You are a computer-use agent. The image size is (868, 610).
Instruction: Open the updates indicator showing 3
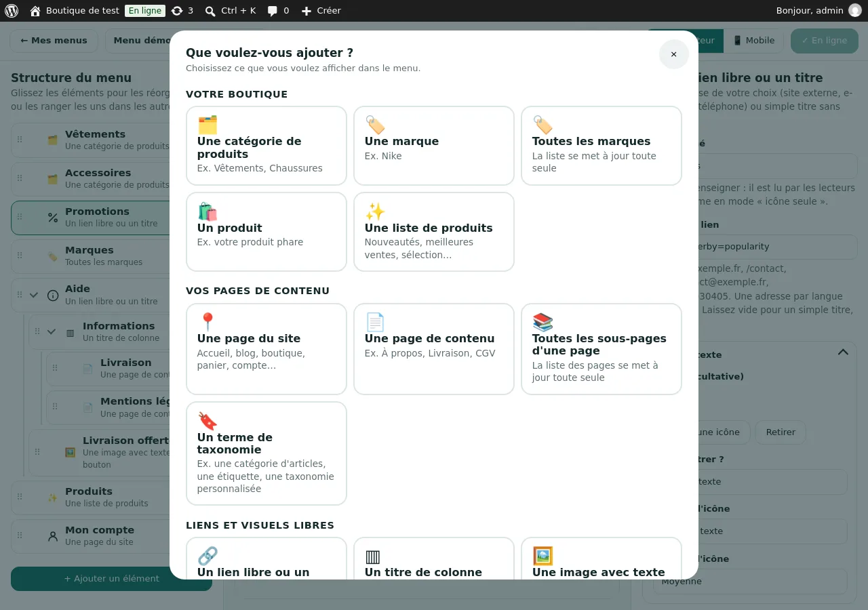(x=182, y=11)
